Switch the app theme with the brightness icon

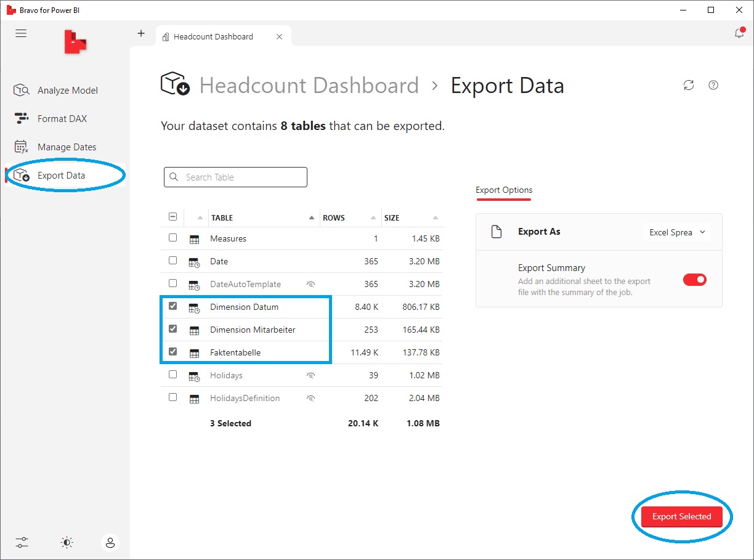(x=67, y=543)
